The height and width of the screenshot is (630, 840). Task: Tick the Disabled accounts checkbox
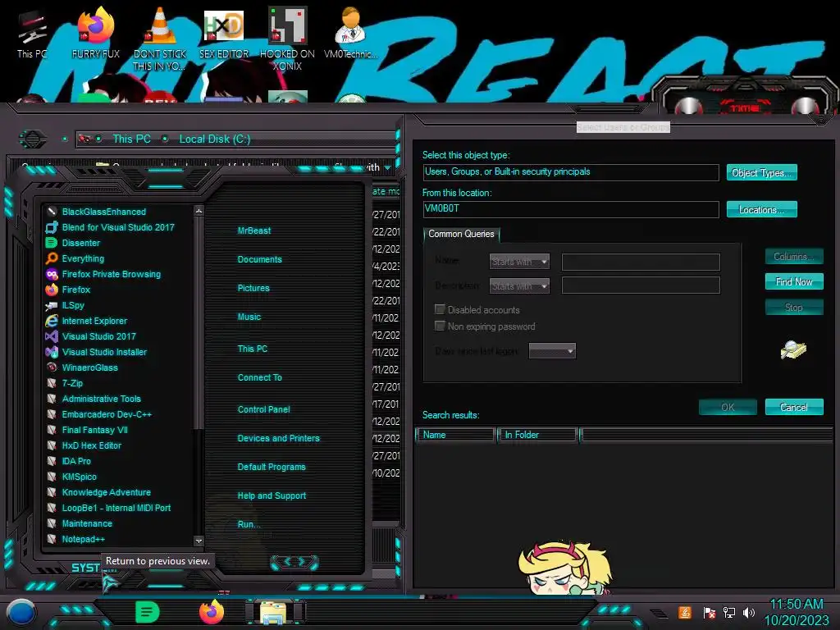click(x=440, y=309)
